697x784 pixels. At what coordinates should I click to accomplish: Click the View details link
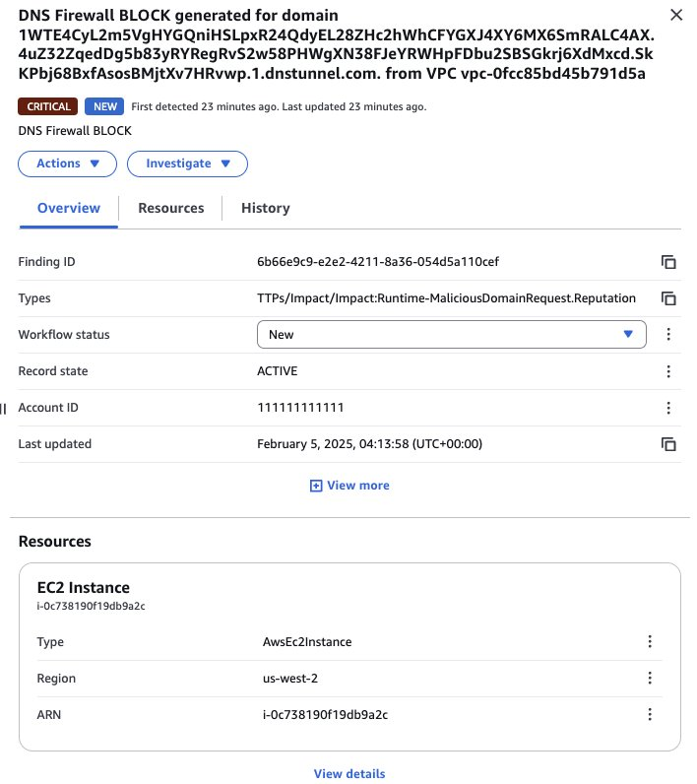pyautogui.click(x=349, y=773)
